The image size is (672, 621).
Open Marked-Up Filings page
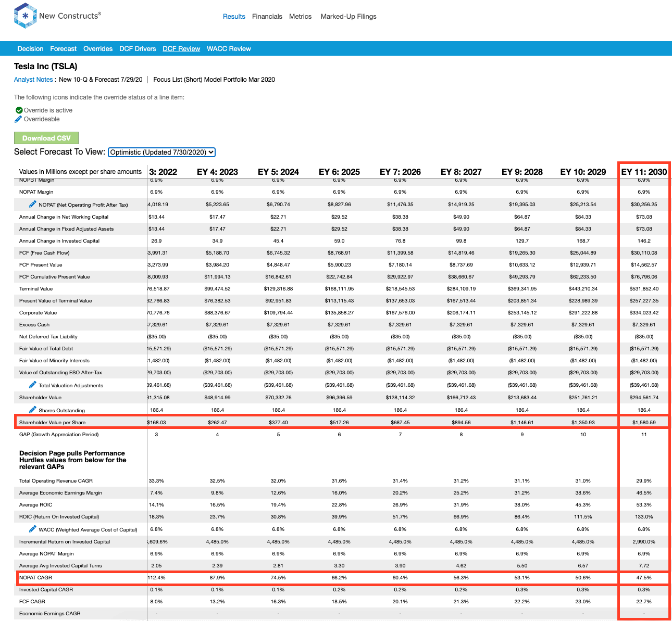[349, 17]
